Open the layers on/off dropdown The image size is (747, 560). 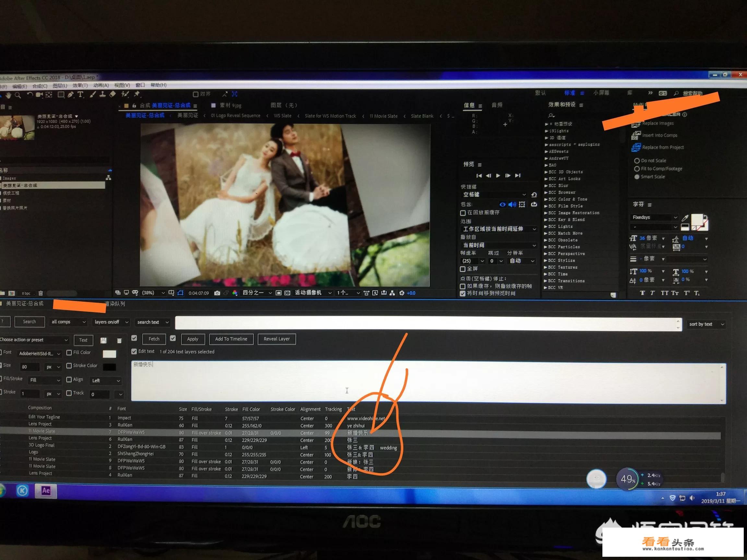tap(111, 322)
